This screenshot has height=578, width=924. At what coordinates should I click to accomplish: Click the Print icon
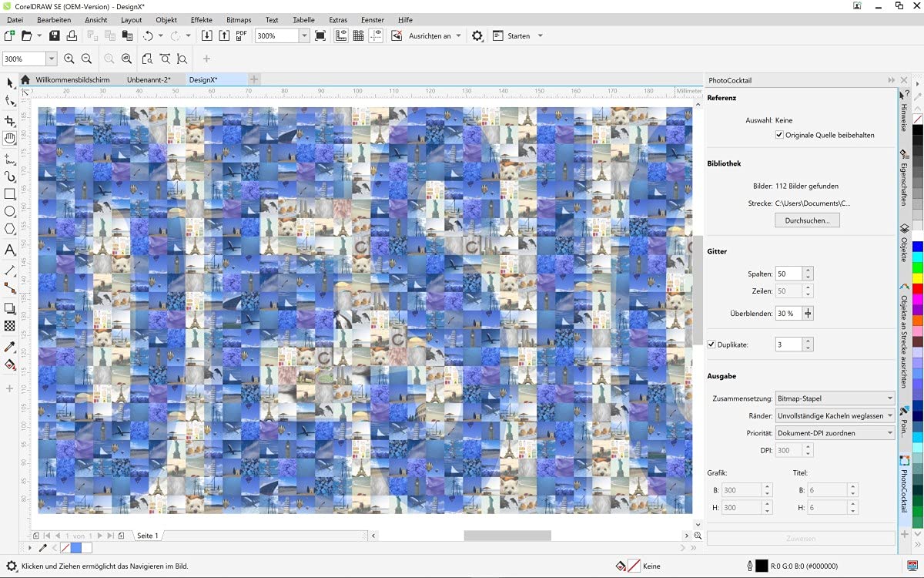click(72, 35)
